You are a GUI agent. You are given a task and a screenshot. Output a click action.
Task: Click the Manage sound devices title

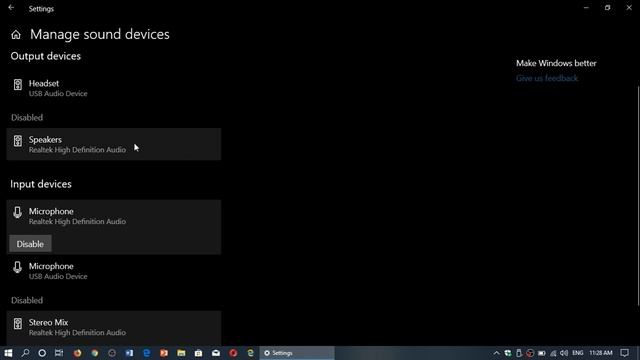click(100, 34)
